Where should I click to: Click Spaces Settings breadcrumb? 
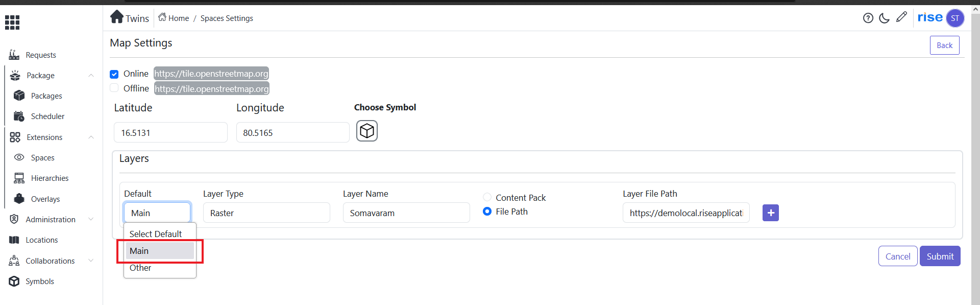(x=227, y=18)
